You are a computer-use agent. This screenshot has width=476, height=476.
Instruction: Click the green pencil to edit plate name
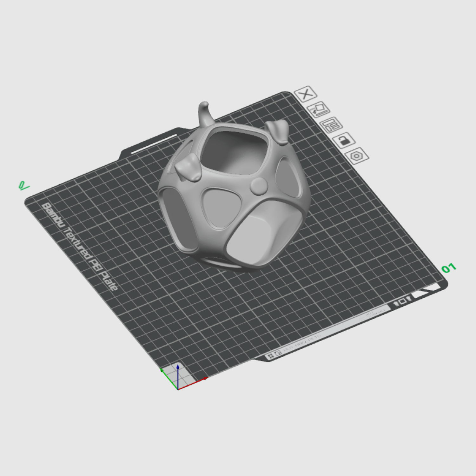[23, 185]
